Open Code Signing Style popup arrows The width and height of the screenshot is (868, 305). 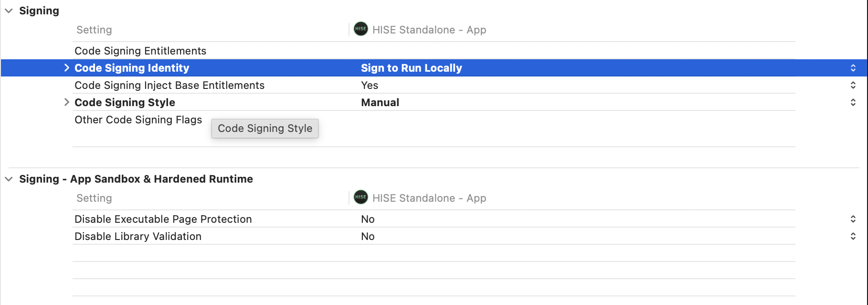pyautogui.click(x=853, y=102)
